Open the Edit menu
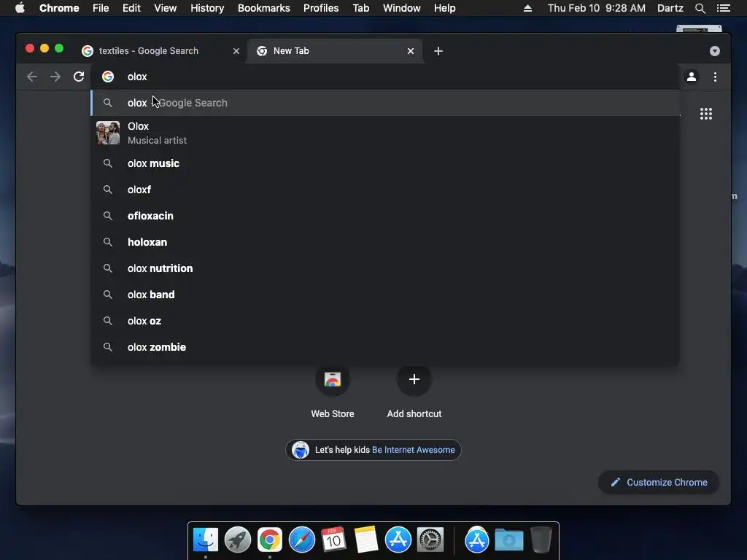Viewport: 747px width, 560px height. click(x=131, y=8)
